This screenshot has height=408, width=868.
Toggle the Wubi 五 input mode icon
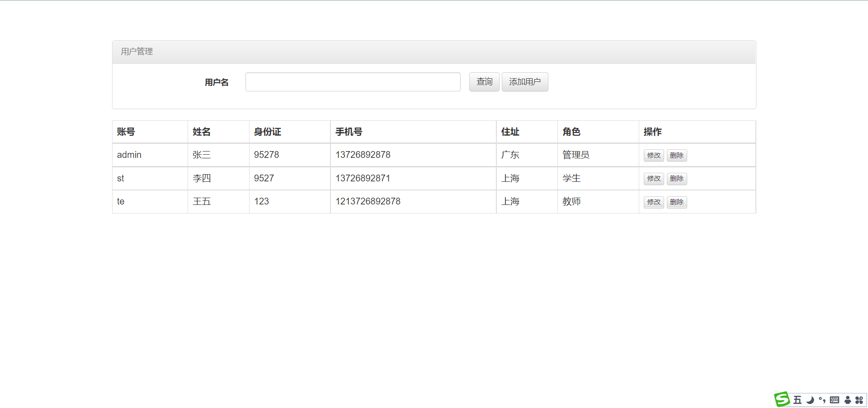point(797,400)
